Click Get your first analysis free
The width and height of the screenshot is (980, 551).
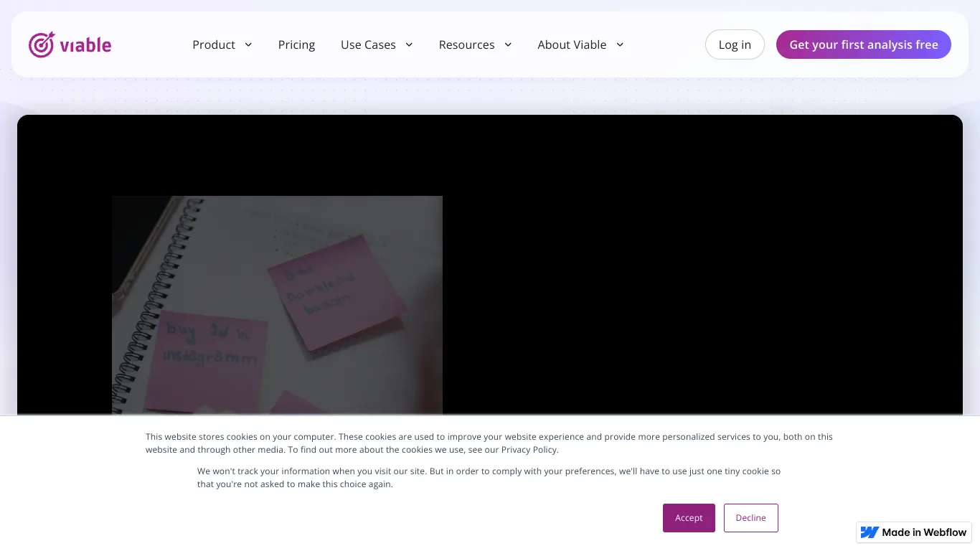[x=864, y=44]
